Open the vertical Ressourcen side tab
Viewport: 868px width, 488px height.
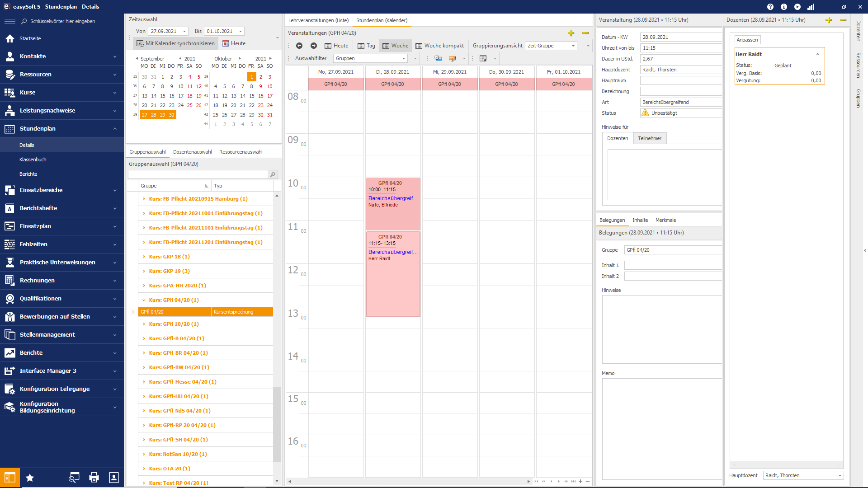[858, 65]
